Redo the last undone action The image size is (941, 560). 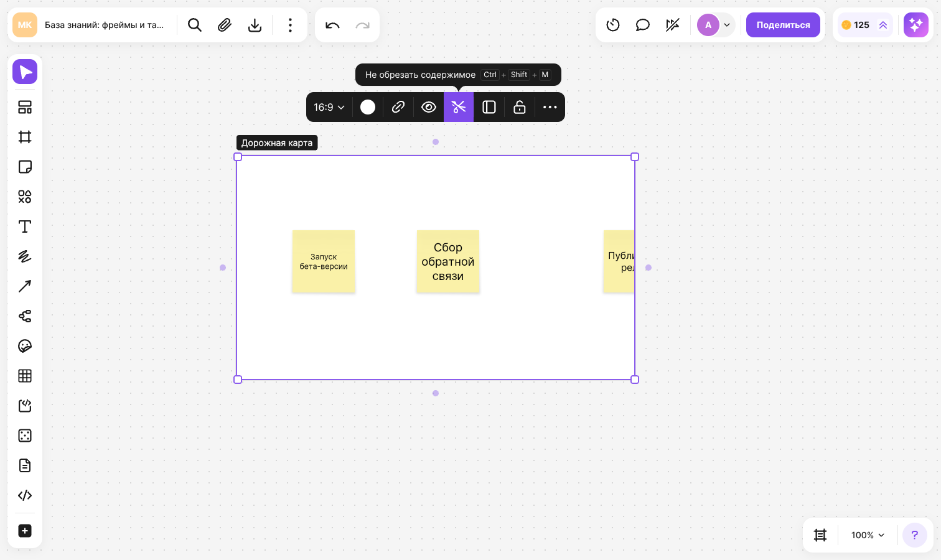(362, 25)
